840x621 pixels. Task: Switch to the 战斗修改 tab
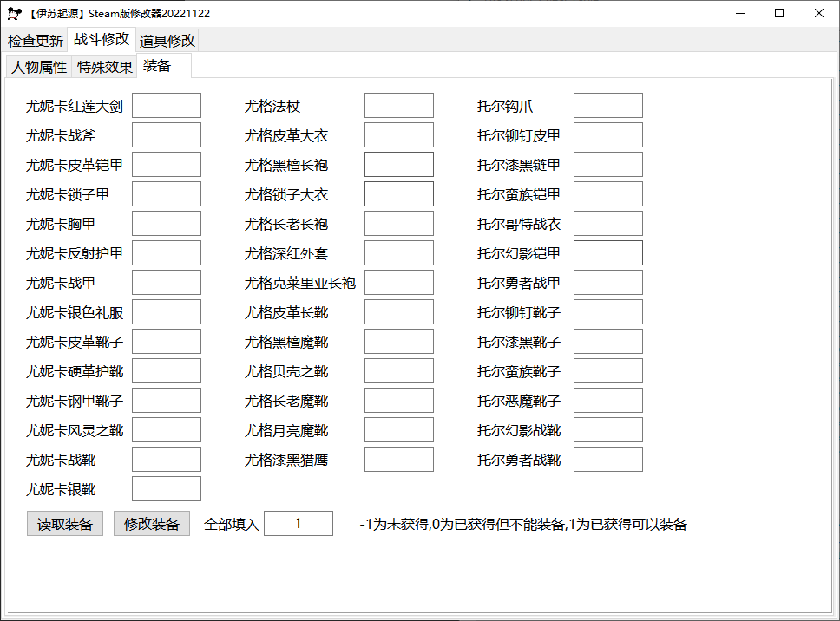point(102,40)
